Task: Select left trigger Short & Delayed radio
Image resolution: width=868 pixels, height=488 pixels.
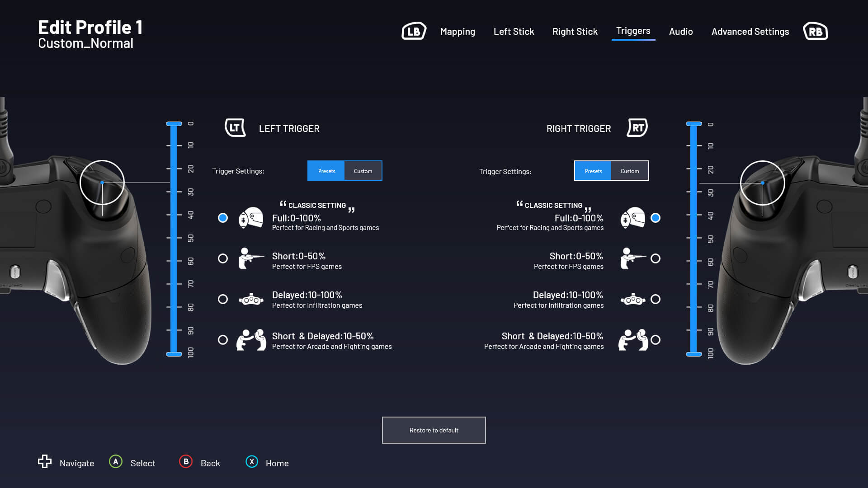Action: point(223,340)
